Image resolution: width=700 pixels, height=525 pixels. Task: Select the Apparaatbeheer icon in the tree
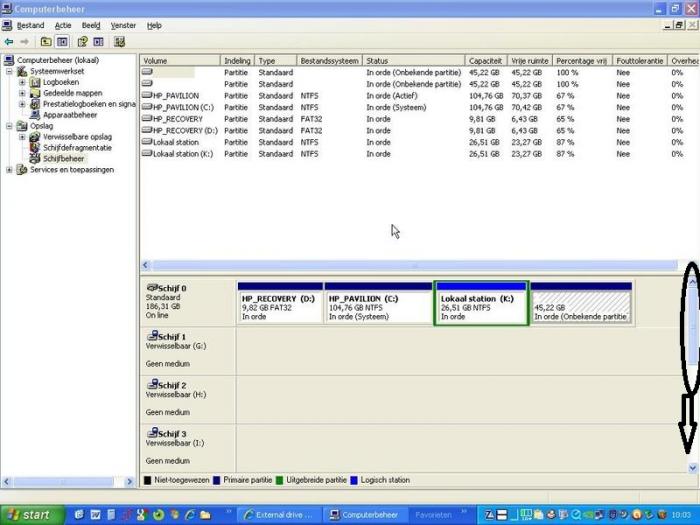click(x=35, y=115)
